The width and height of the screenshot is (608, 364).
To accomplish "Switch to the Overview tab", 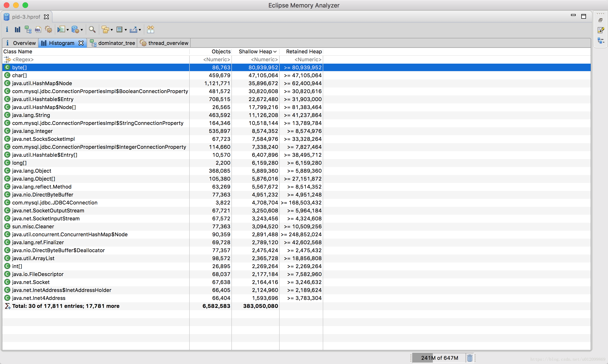I will coord(20,43).
